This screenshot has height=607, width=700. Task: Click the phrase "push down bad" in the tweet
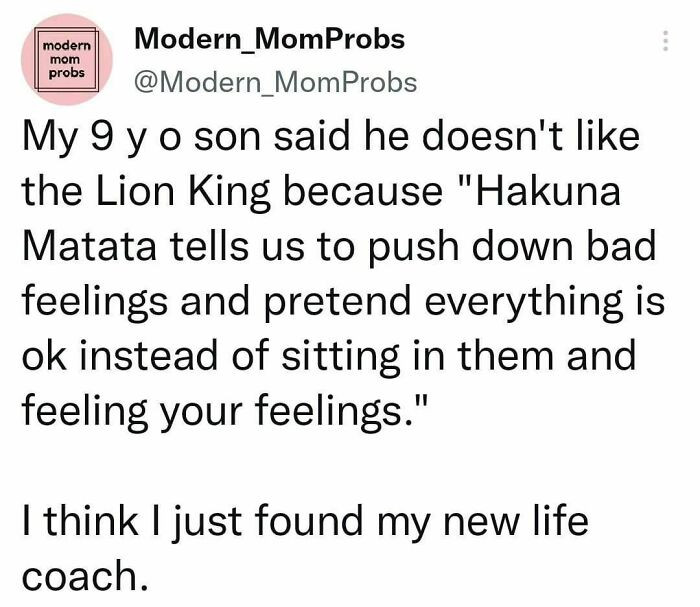click(512, 247)
